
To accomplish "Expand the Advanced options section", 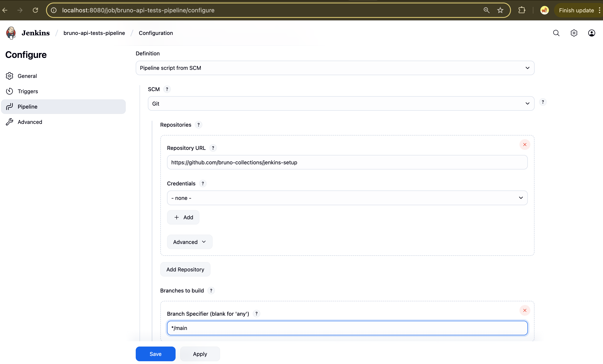I will click(x=189, y=242).
